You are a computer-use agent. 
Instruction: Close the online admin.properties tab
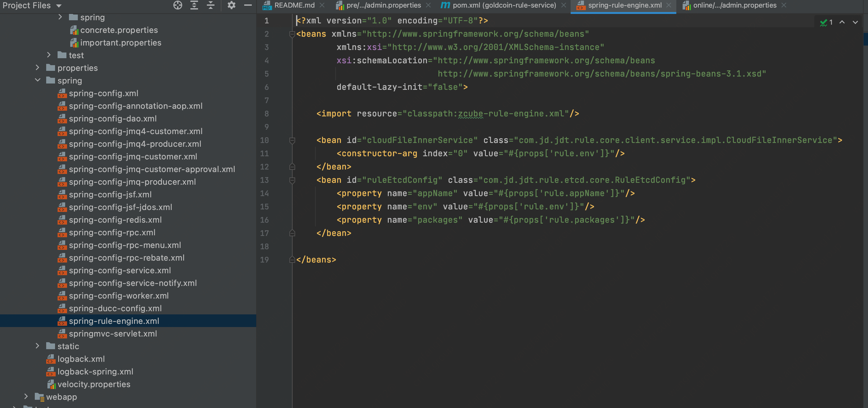(x=784, y=5)
